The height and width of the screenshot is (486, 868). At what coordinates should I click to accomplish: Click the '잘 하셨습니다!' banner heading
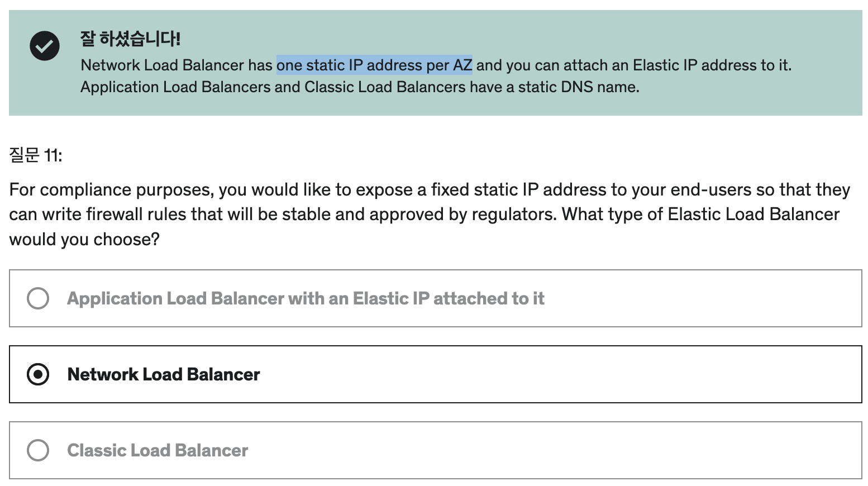point(130,39)
